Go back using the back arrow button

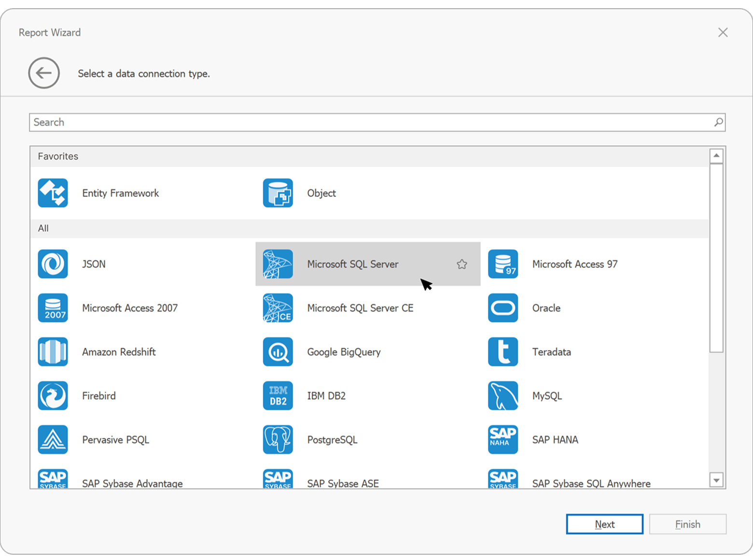44,73
